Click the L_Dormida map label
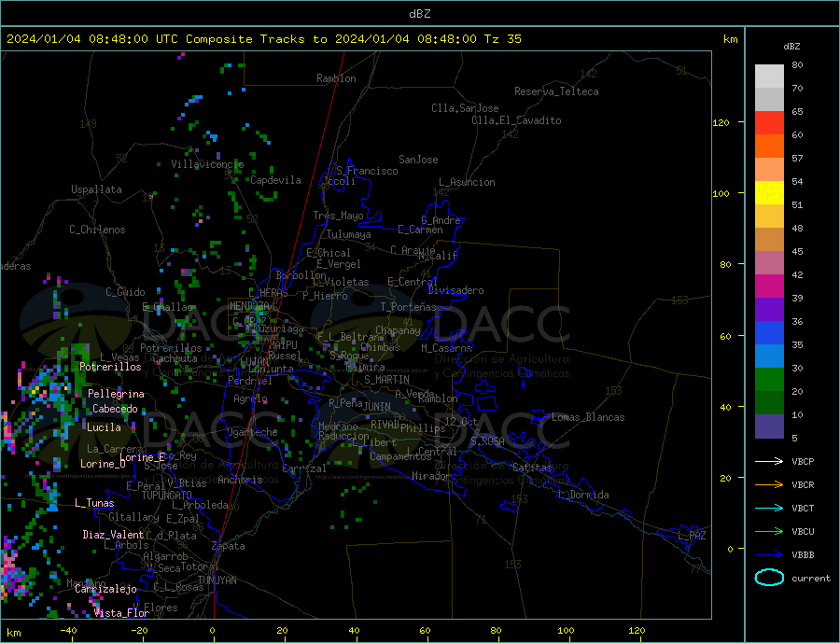 point(584,496)
